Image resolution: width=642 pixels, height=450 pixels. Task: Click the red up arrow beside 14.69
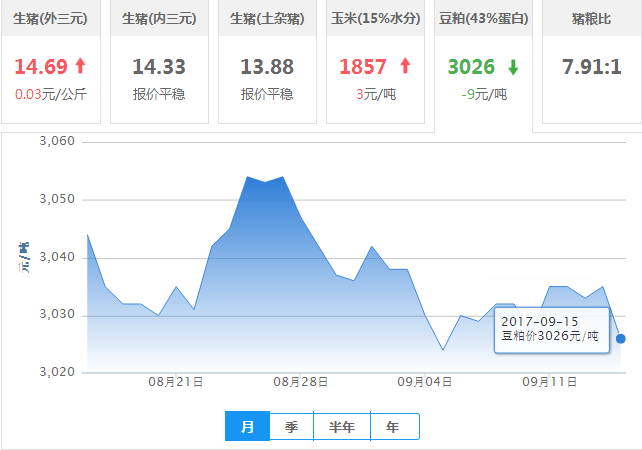click(x=81, y=66)
